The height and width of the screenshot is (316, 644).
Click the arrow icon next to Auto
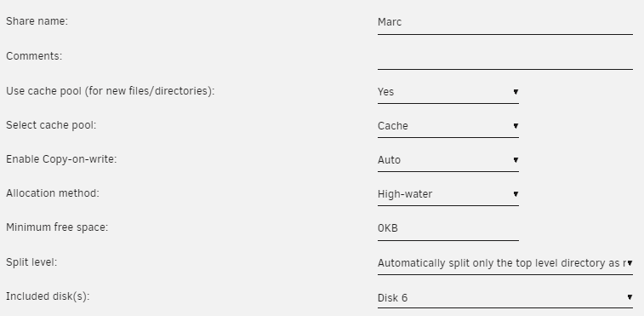pyautogui.click(x=516, y=160)
